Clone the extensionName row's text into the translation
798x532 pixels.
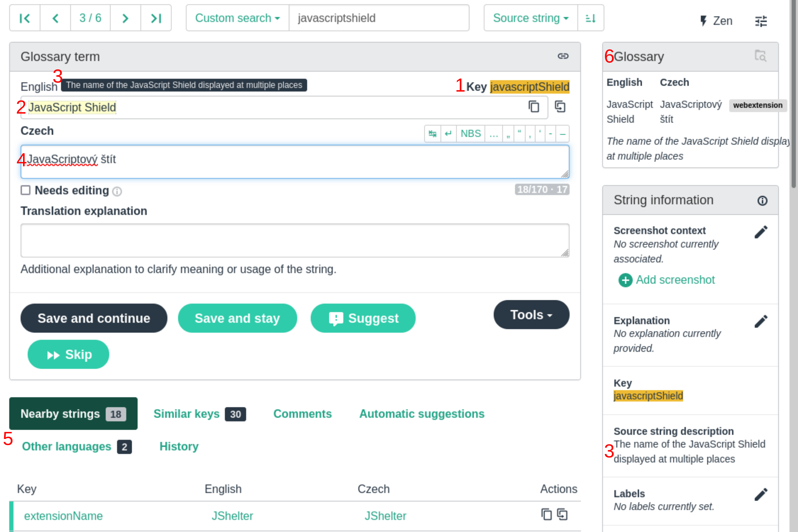(562, 515)
